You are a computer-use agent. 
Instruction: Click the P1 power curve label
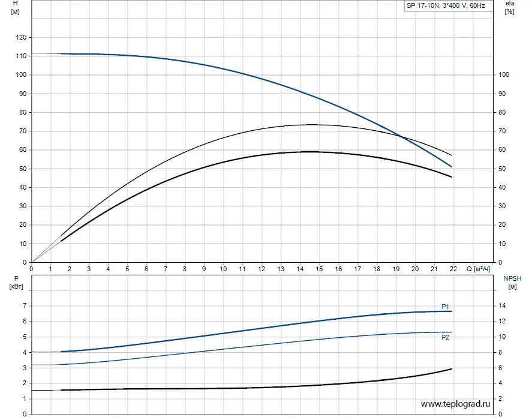[445, 307]
